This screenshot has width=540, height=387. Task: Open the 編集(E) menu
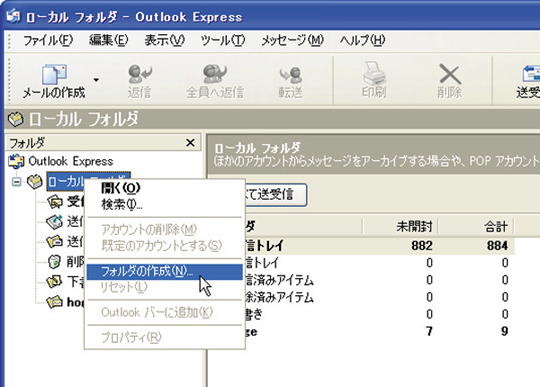tap(108, 40)
